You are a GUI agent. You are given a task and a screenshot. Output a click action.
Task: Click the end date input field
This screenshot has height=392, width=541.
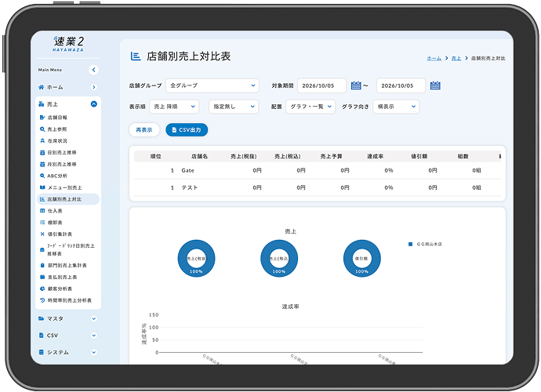(401, 85)
